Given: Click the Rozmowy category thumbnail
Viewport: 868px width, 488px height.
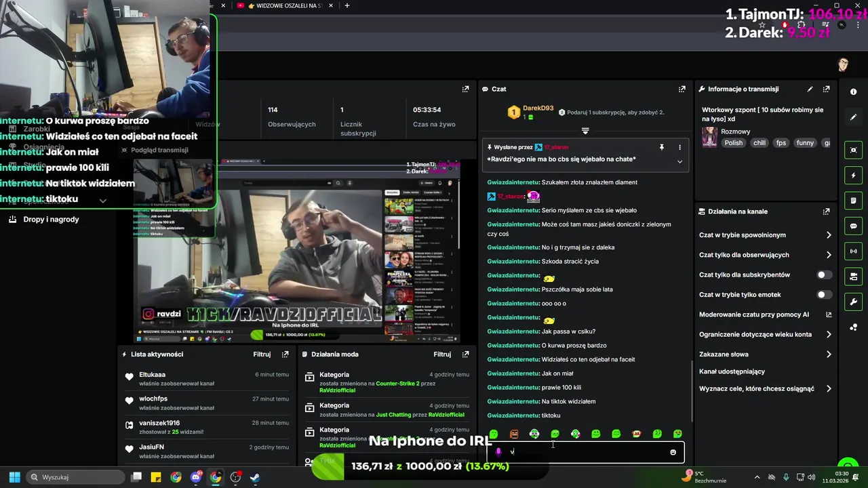Looking at the screenshot, I should (x=709, y=137).
